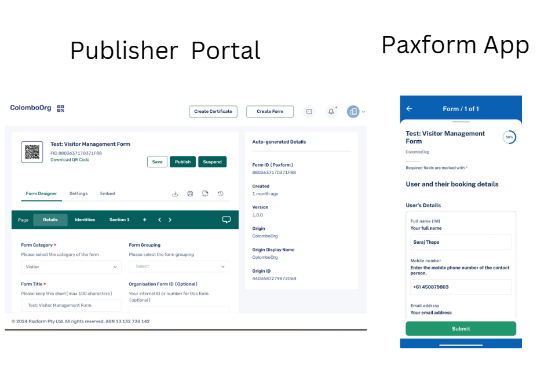Open the inbox messages icon
The width and height of the screenshot is (548, 392).
tap(309, 111)
